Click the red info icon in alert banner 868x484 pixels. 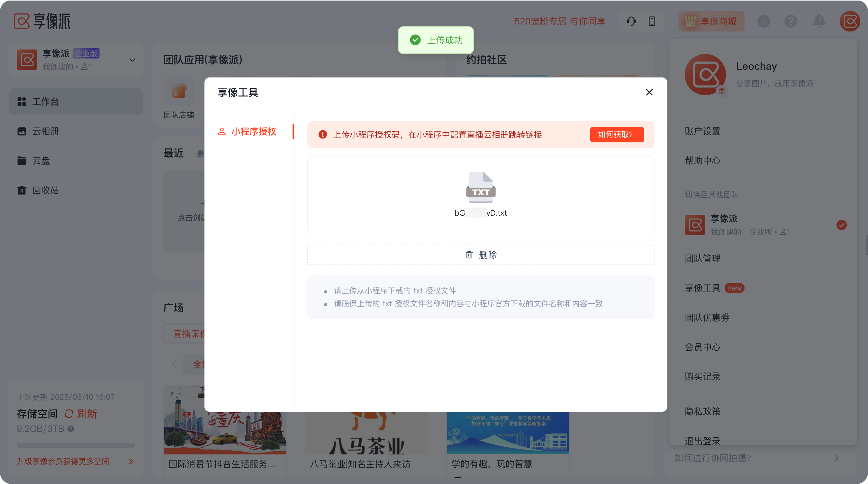[x=323, y=134]
